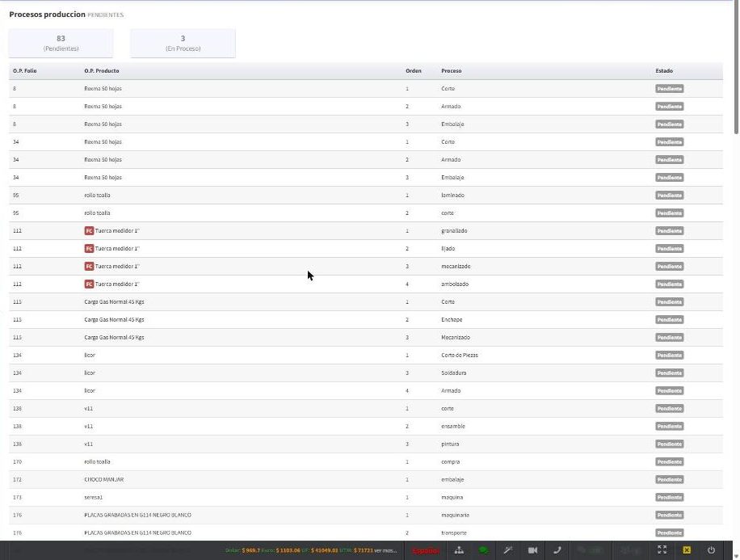This screenshot has width=740, height=560.
Task: Select the 'Corte de Piezas' process cell
Action: click(x=460, y=355)
